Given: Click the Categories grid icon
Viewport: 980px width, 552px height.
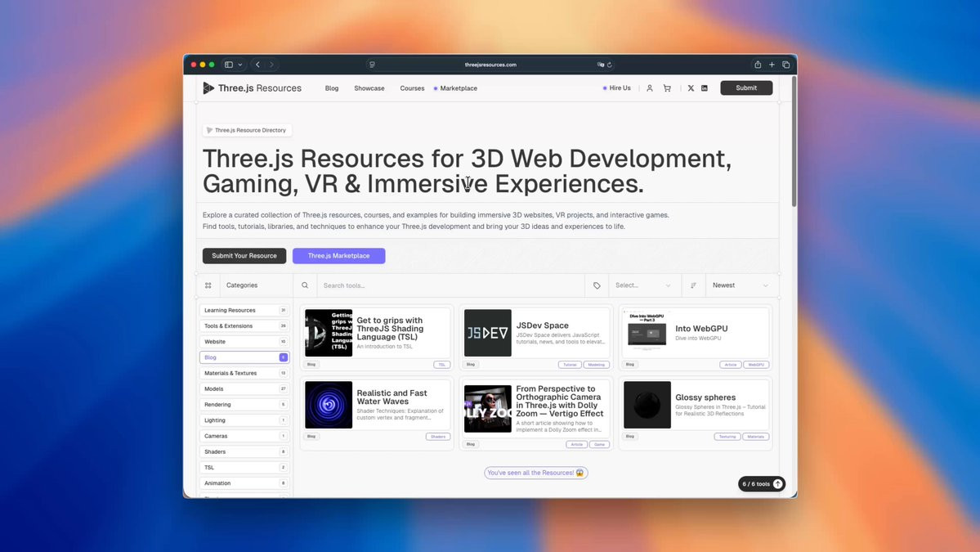Looking at the screenshot, I should tap(208, 285).
